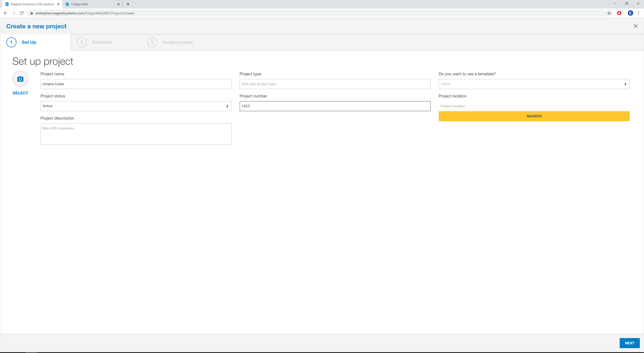
Task: Click the red Opera extension icon
Action: [619, 13]
